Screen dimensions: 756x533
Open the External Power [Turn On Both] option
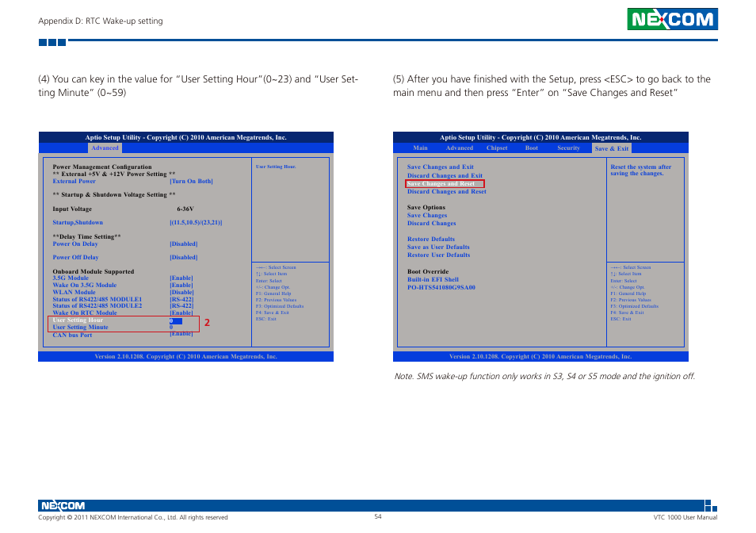point(191,182)
